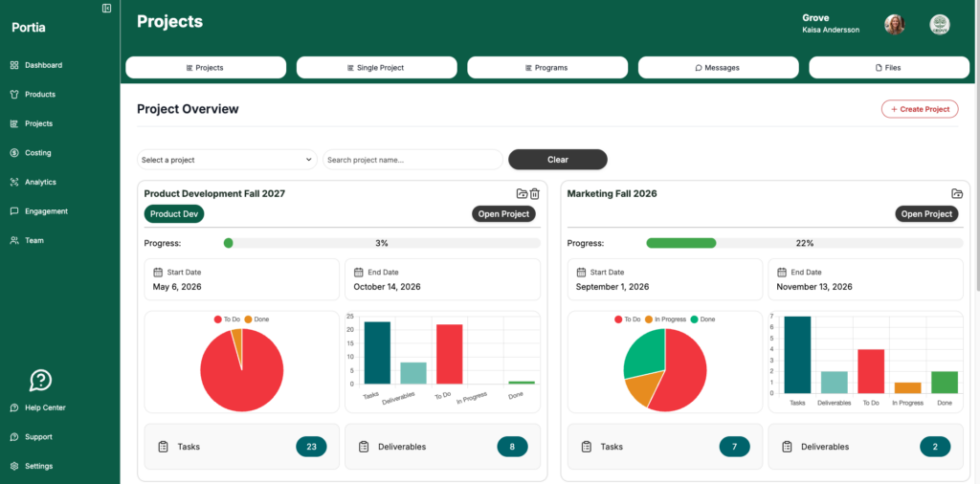Switch to the Projects tab
The width and height of the screenshot is (980, 484).
pyautogui.click(x=206, y=68)
